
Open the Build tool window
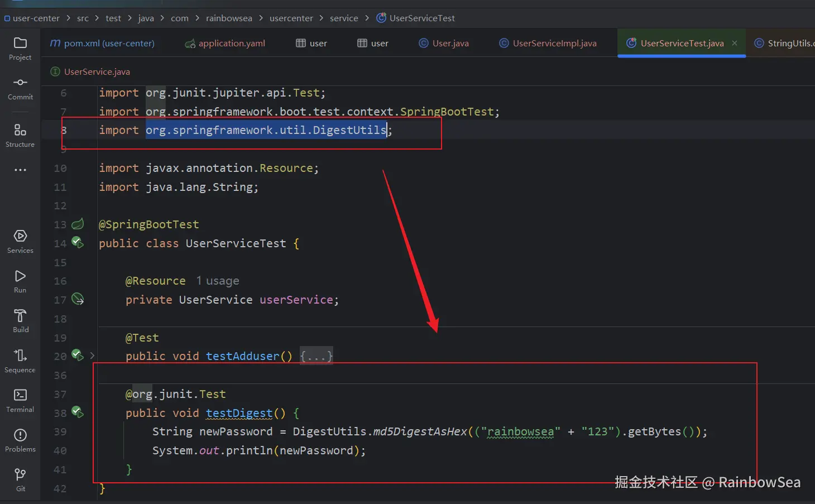20,320
